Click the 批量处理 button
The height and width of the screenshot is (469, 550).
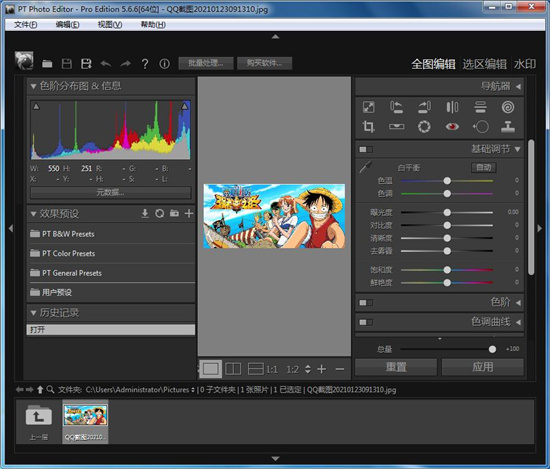206,63
